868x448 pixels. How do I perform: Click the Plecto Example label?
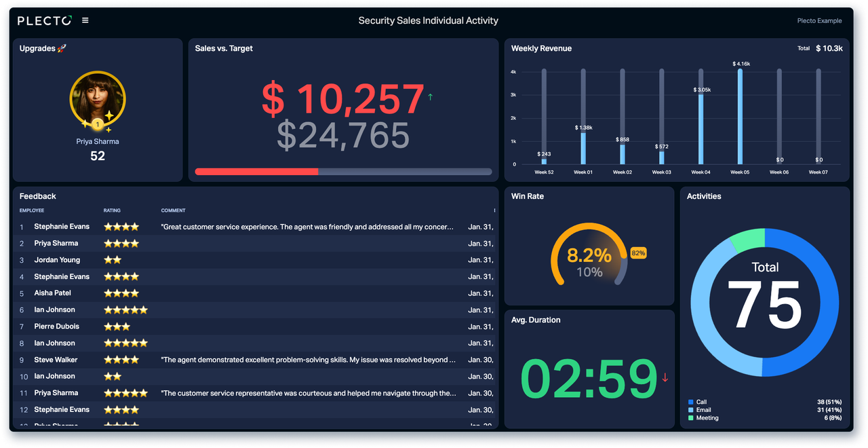tap(819, 21)
